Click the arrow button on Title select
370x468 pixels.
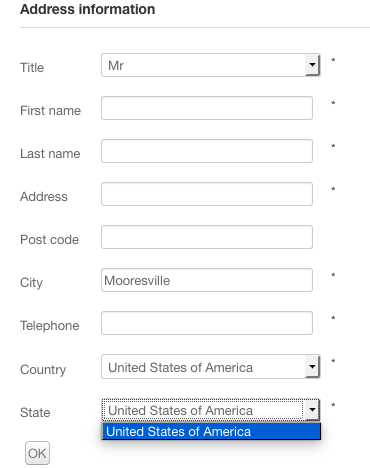(312, 65)
